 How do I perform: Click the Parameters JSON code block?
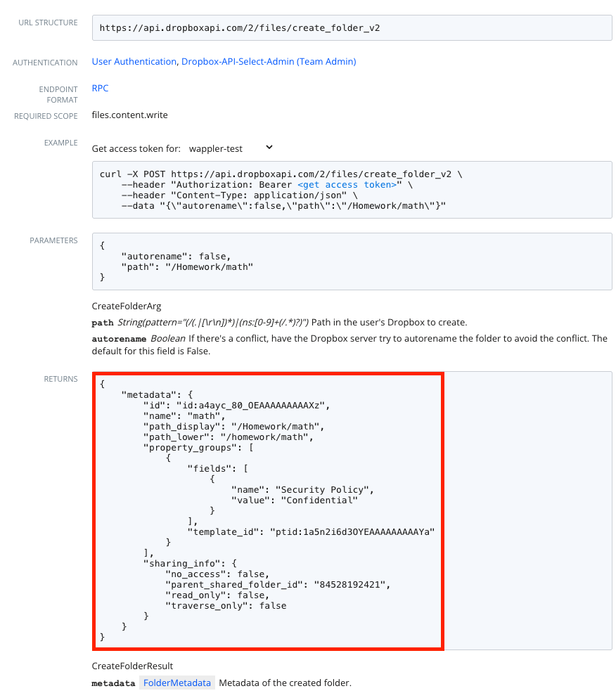352,261
